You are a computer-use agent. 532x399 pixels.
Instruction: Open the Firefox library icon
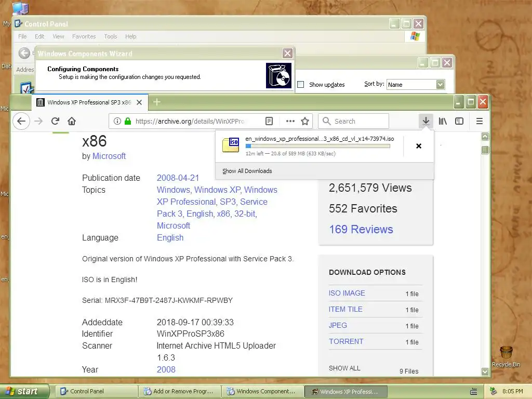[x=443, y=121]
